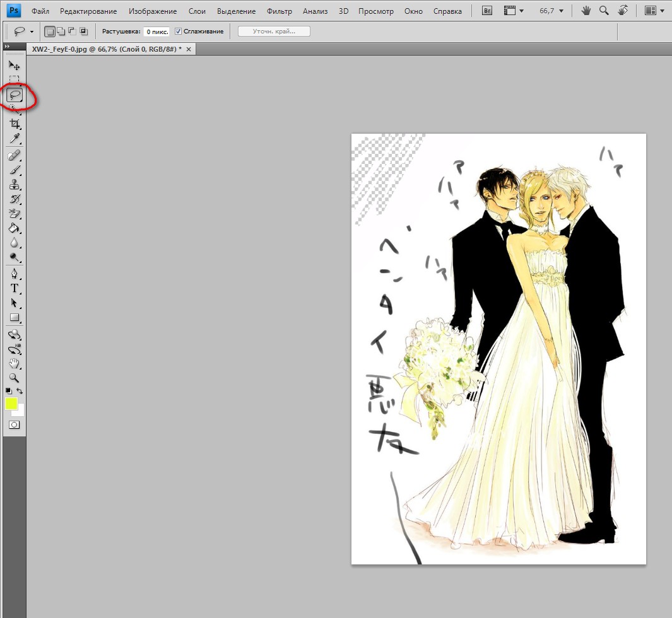The image size is (672, 618).
Task: Toggle Quick Mask mode
Action: [14, 425]
